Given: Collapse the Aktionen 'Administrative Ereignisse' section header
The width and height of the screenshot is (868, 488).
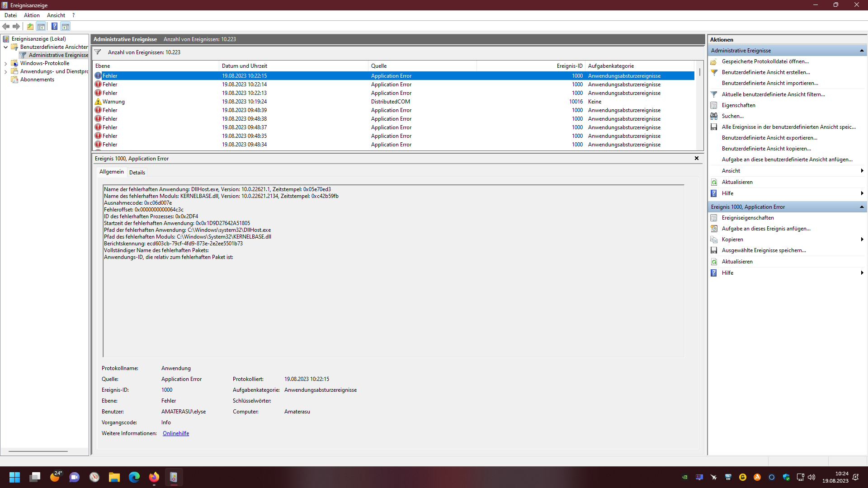Looking at the screenshot, I should [862, 51].
